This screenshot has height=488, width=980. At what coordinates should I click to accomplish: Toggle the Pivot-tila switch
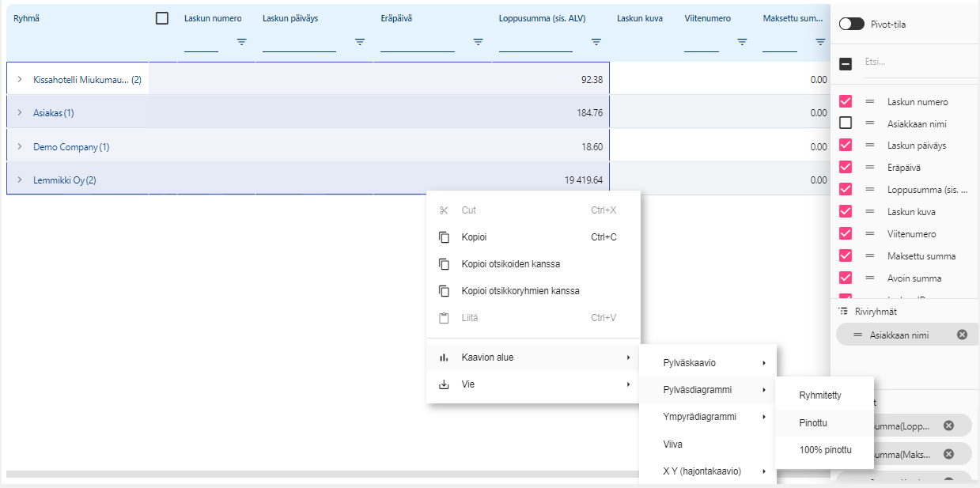click(851, 24)
